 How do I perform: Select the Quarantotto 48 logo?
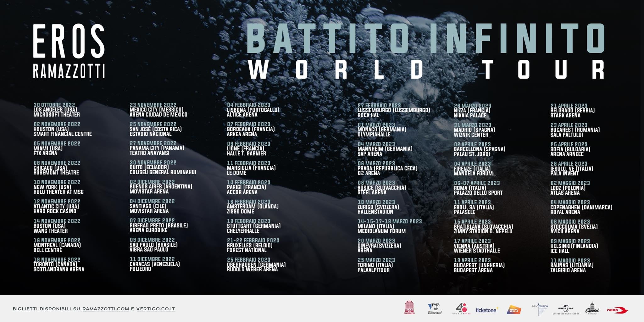pyautogui.click(x=461, y=308)
